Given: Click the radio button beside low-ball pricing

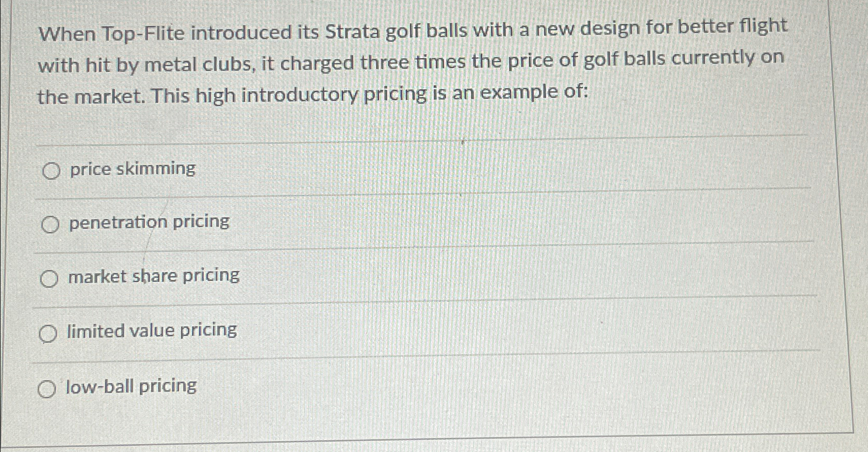Looking at the screenshot, I should coord(47,388).
